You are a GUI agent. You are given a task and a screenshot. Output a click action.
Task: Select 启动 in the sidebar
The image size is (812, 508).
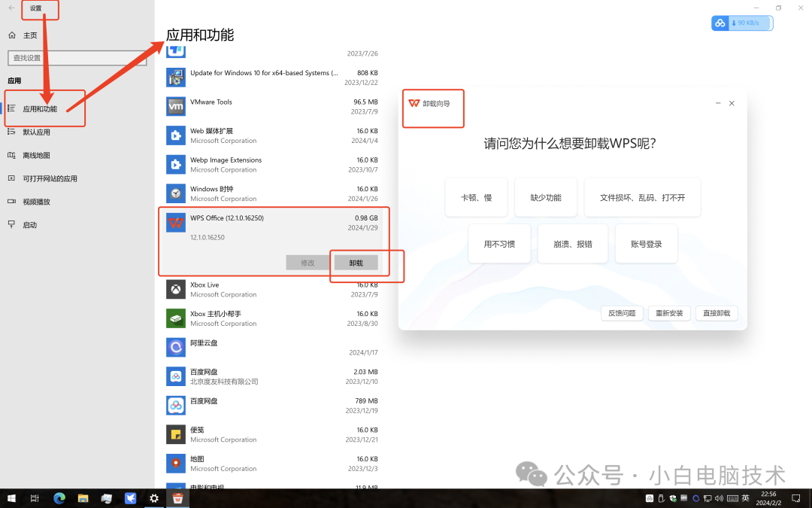tap(29, 225)
